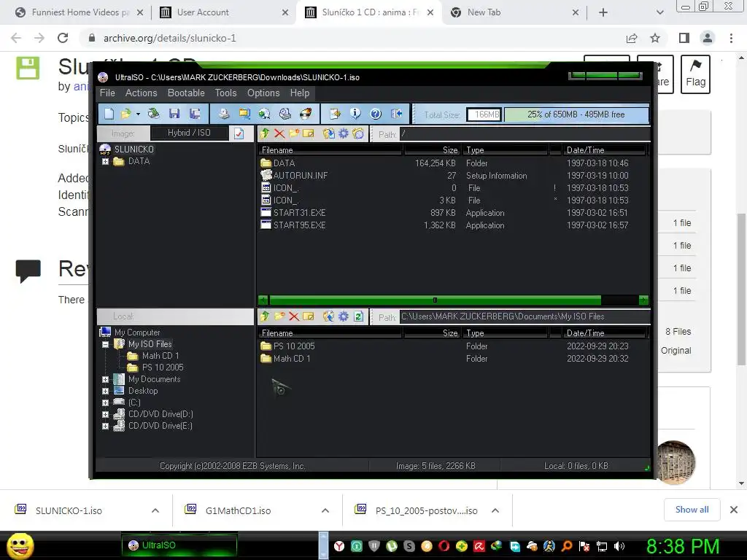Click the Flag button on archive.org page
This screenshot has width=747, height=560.
click(x=695, y=74)
